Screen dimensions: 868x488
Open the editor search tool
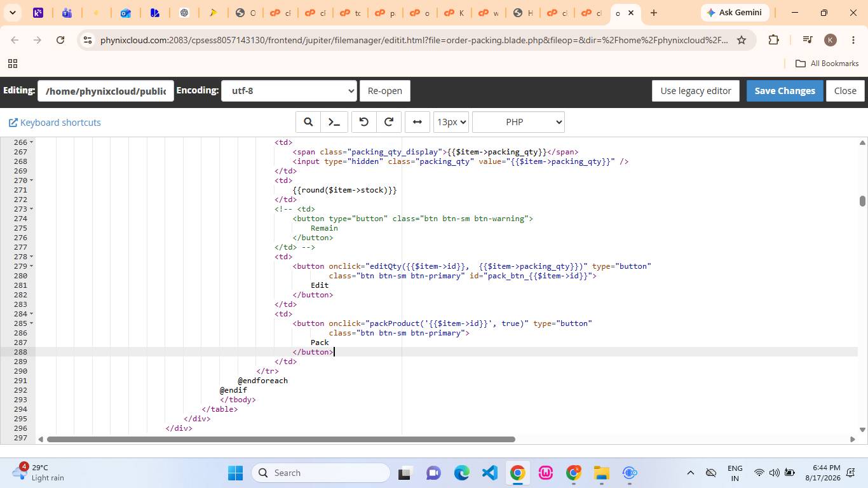tap(308, 122)
